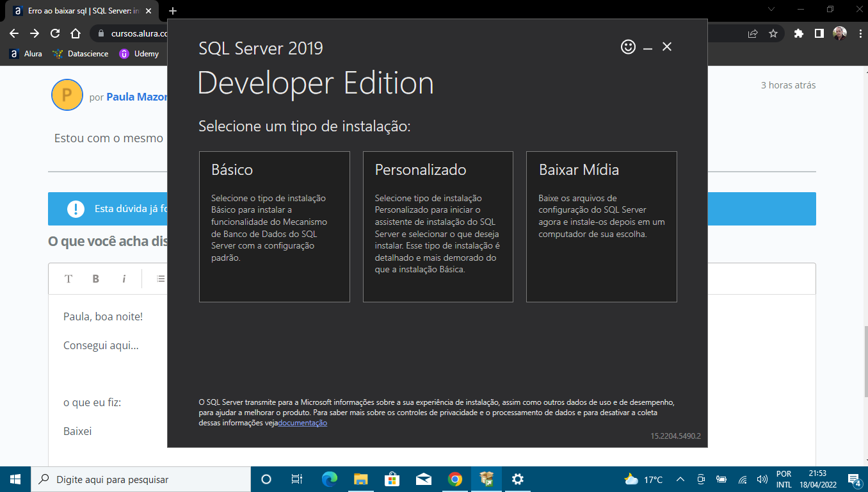This screenshot has height=492, width=868.
Task: Minimize the SQL Server installer window
Action: (x=648, y=47)
